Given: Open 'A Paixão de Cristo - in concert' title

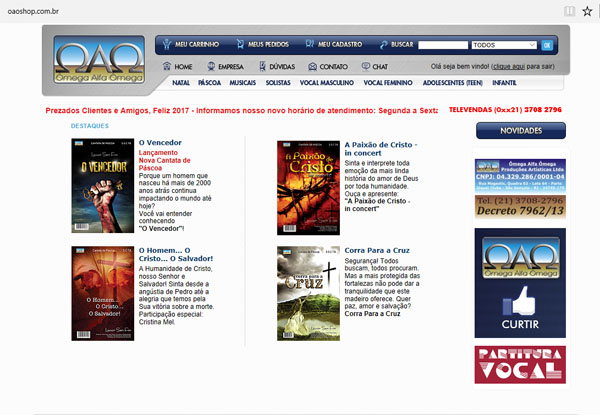Looking at the screenshot, I should 381,149.
